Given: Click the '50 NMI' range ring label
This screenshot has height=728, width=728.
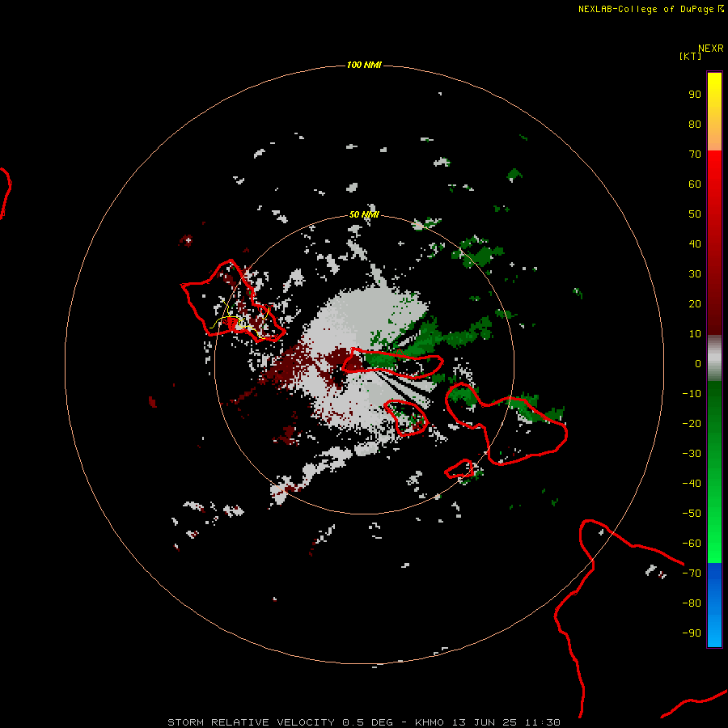Looking at the screenshot, I should (x=364, y=214).
